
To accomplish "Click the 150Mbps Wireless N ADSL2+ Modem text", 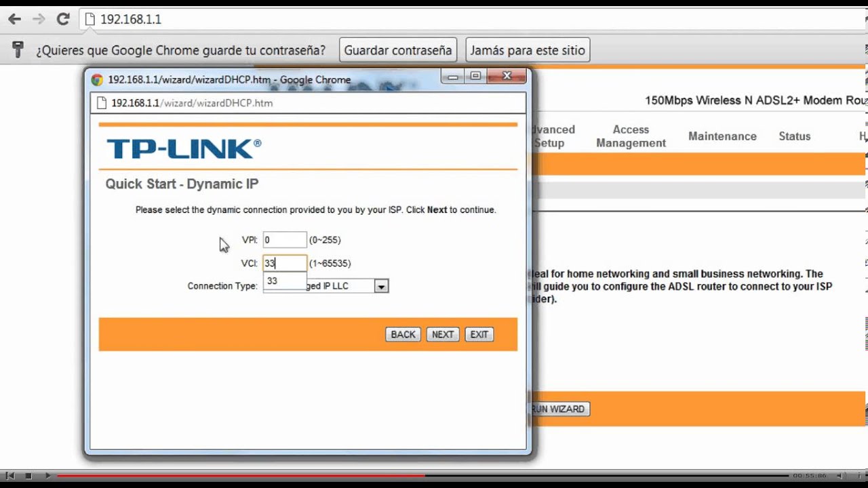I will coord(756,100).
